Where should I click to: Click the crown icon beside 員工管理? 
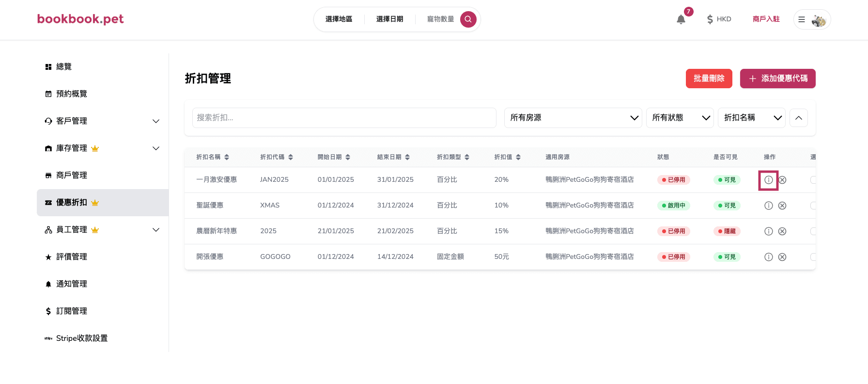[x=95, y=230]
